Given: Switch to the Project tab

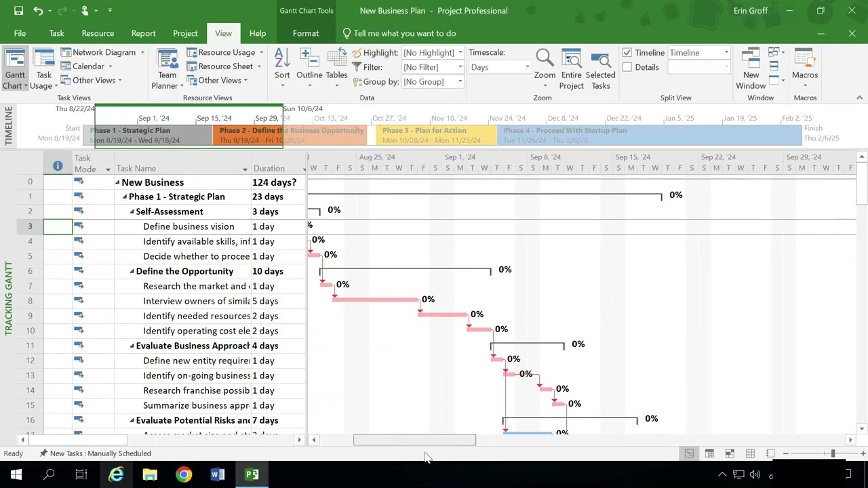Looking at the screenshot, I should coord(185,33).
